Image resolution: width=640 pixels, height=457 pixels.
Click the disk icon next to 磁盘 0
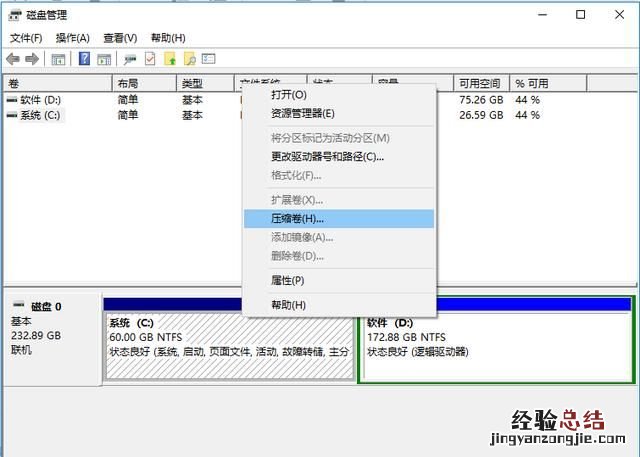19,304
